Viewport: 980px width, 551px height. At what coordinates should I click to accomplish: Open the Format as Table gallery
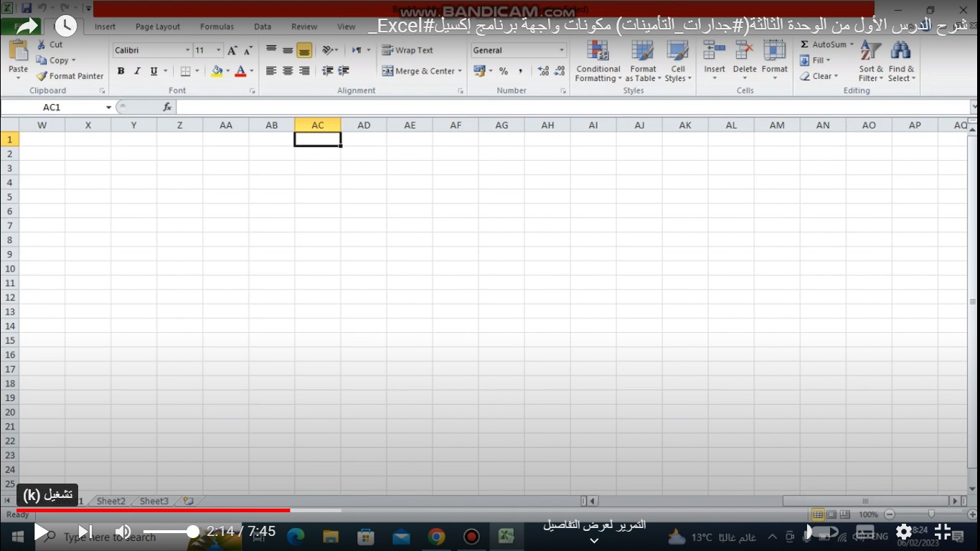point(643,62)
